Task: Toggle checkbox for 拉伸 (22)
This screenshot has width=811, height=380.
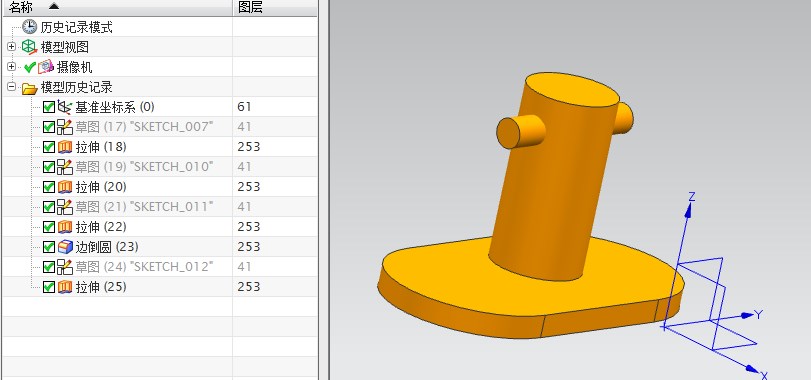Action: [x=49, y=227]
